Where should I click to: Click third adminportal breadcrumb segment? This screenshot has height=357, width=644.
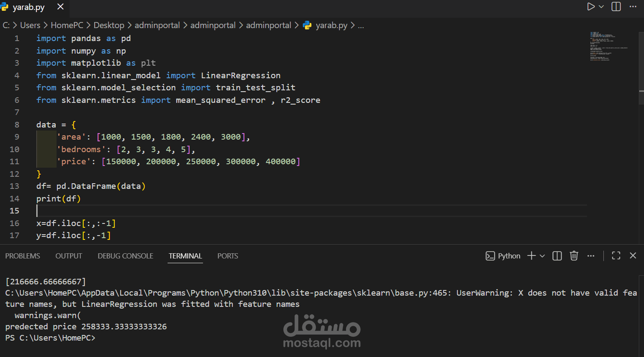(269, 25)
